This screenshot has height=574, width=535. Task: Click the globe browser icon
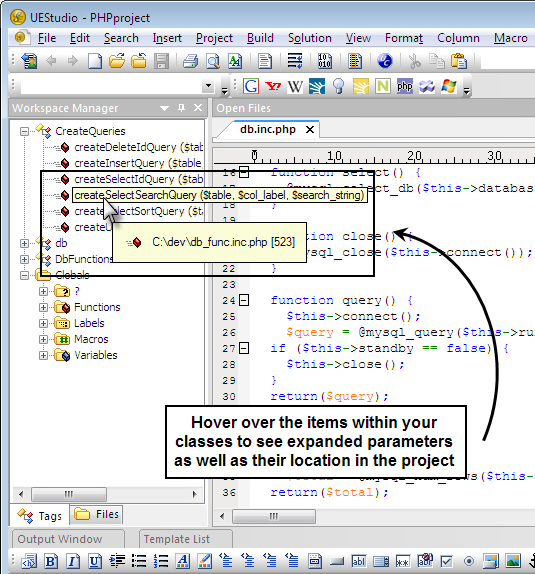pos(385,61)
